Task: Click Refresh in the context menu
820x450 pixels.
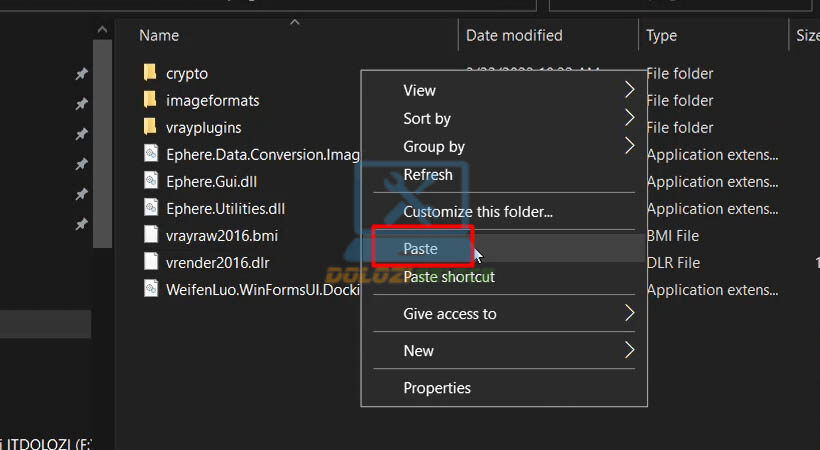Action: [x=428, y=174]
